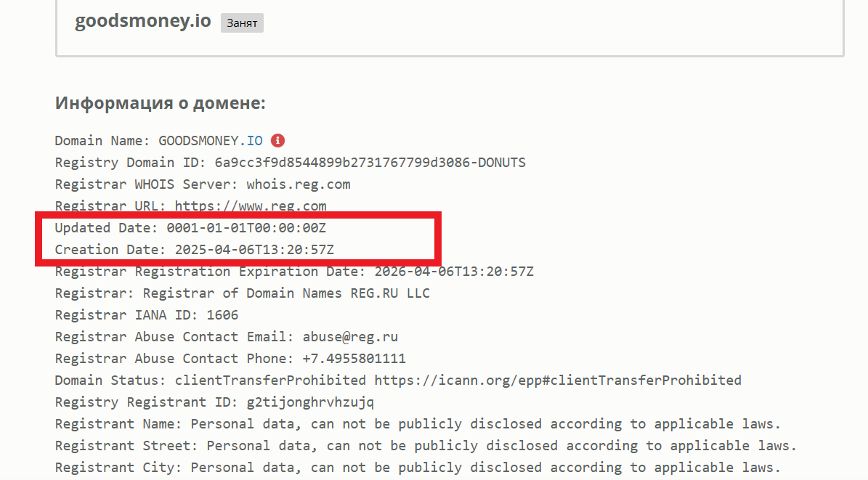Viewport: 868px width, 480px height.
Task: Click the Registrant Name line
Action: [418, 424]
